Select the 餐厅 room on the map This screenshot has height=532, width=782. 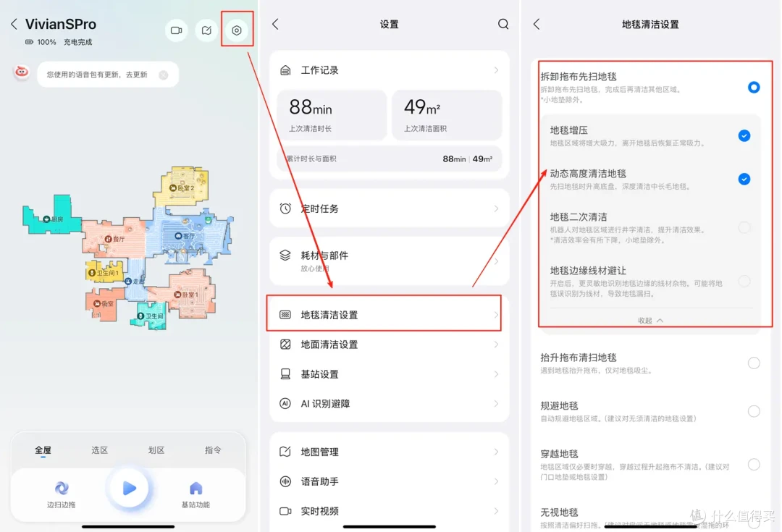114,239
